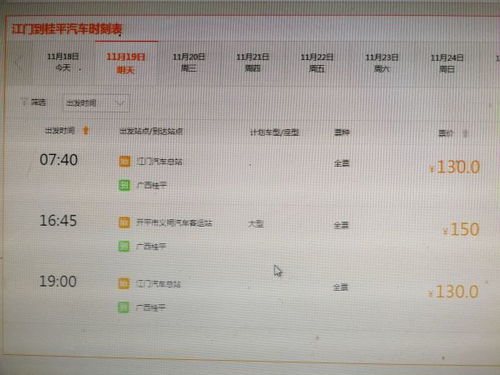The height and width of the screenshot is (375, 500).
Task: Click 全票 ticket type in 16:45 row
Action: click(x=341, y=226)
